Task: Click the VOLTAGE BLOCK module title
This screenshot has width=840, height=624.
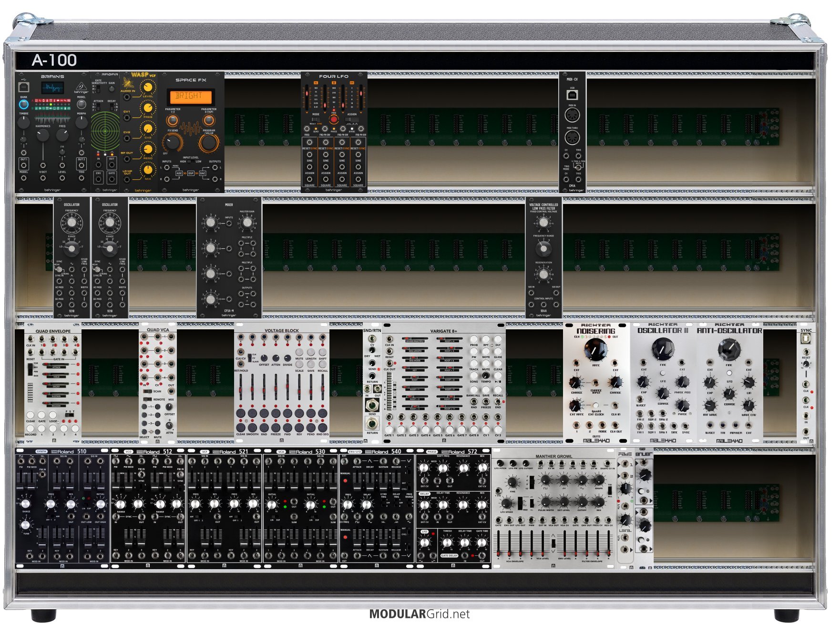Action: pos(282,330)
